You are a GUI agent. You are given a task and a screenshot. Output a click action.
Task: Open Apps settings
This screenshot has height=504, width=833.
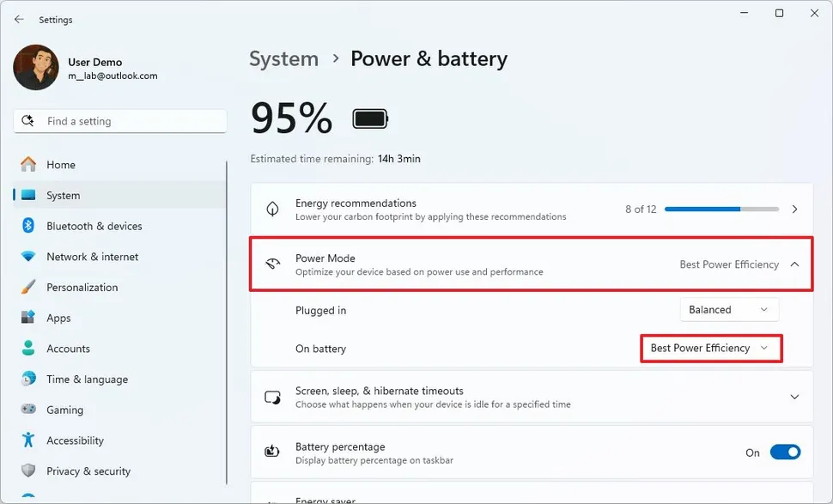(58, 318)
